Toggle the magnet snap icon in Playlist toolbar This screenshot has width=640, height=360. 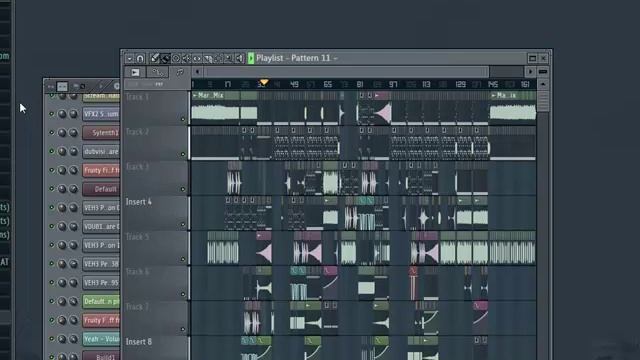point(140,59)
